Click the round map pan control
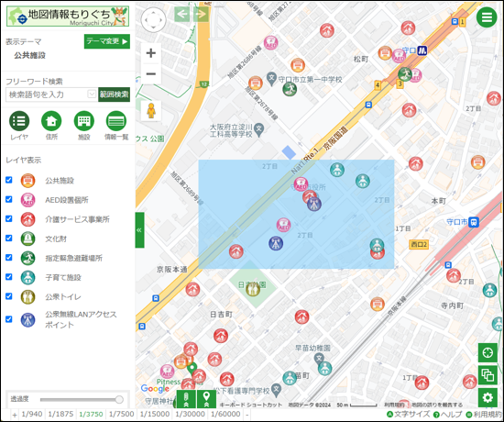This screenshot has height=422, width=504. click(x=154, y=20)
